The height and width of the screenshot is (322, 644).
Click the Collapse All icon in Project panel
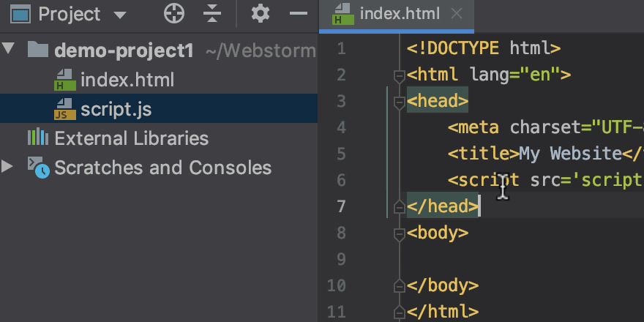click(x=212, y=14)
